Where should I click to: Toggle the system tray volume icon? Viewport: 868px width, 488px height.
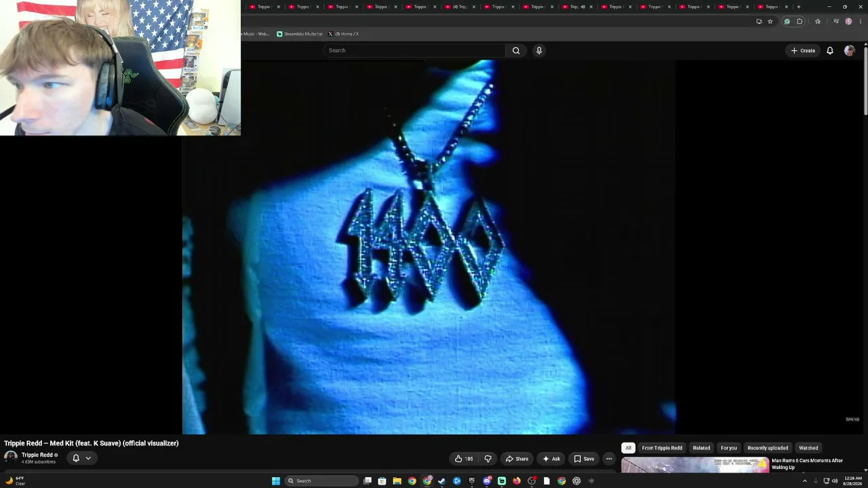coord(835,481)
